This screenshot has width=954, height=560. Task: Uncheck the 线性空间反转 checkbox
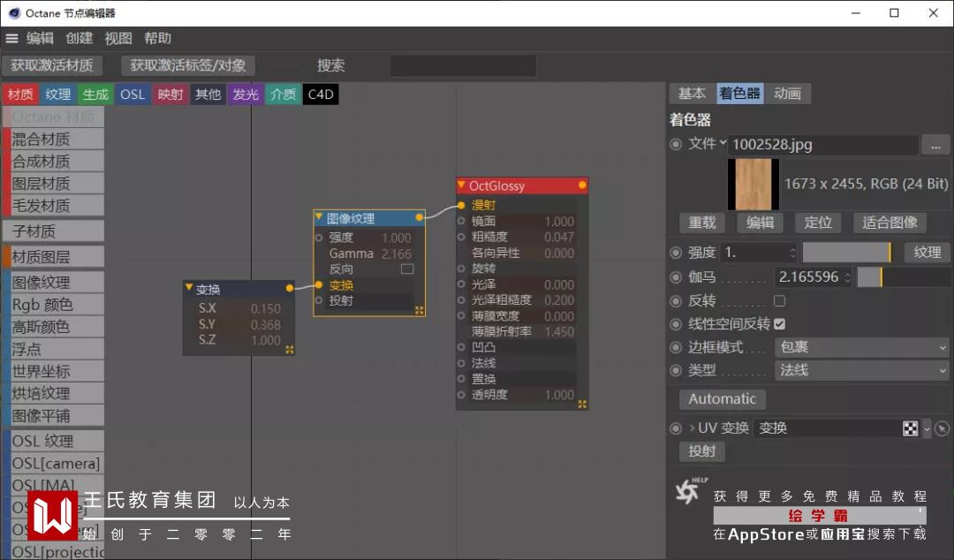tap(780, 324)
